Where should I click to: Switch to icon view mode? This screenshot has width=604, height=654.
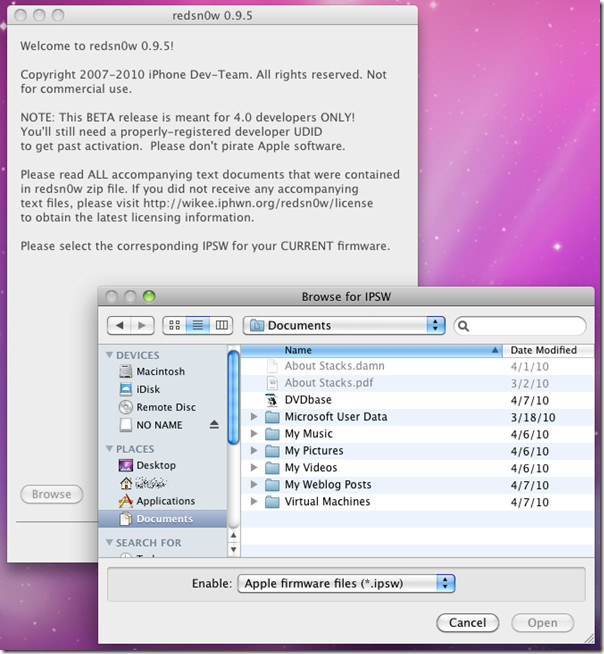coord(176,325)
